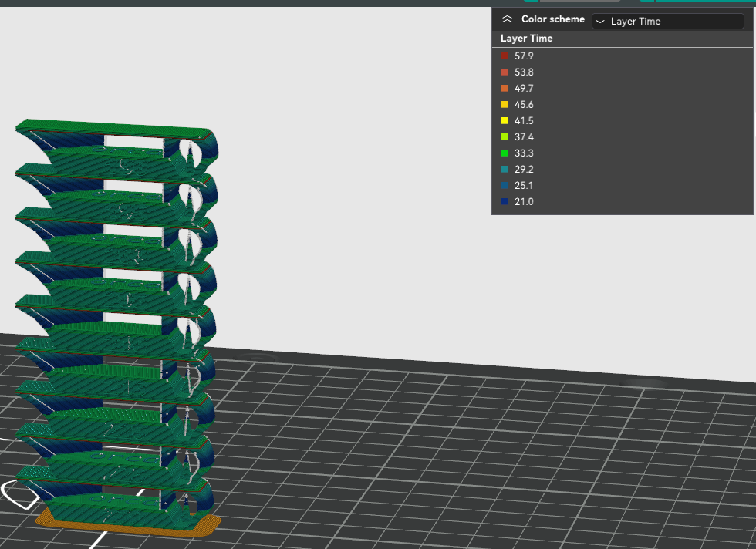Viewport: 756px width, 549px height.
Task: Click the 37.4 legend value
Action: coord(524,137)
